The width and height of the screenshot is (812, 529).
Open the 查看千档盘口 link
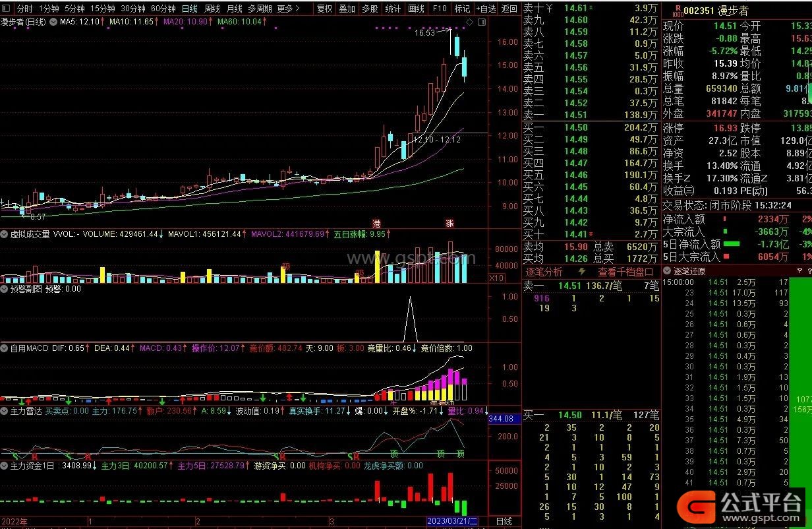(625, 271)
